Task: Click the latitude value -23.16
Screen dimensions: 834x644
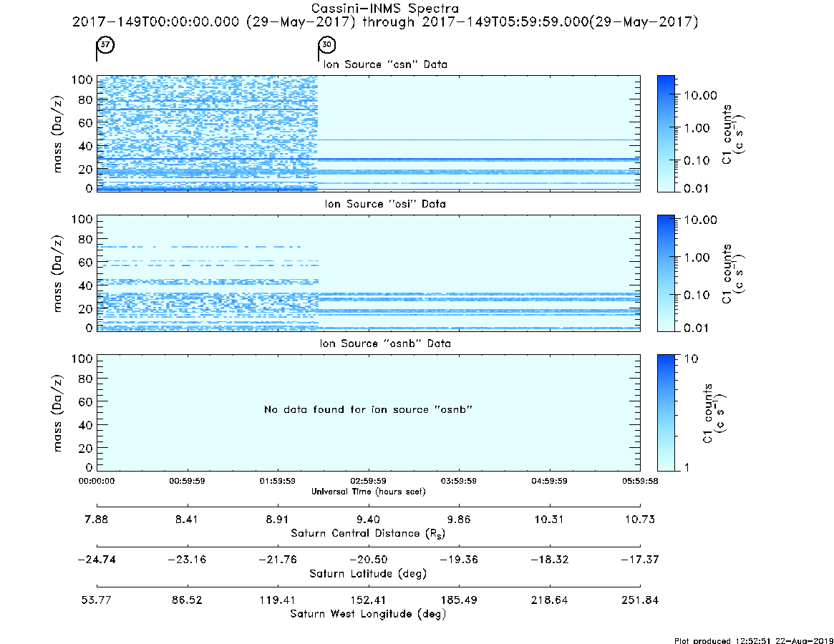Action: pyautogui.click(x=188, y=560)
